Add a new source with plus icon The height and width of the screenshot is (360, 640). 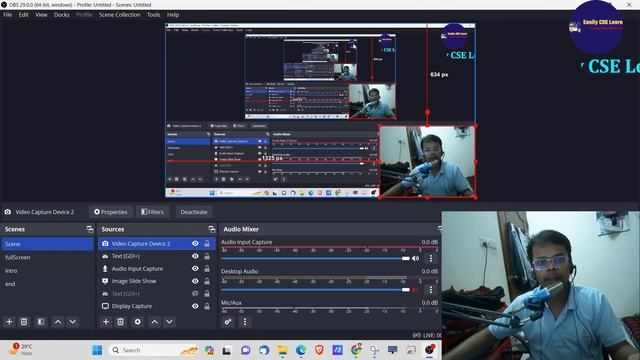point(106,322)
